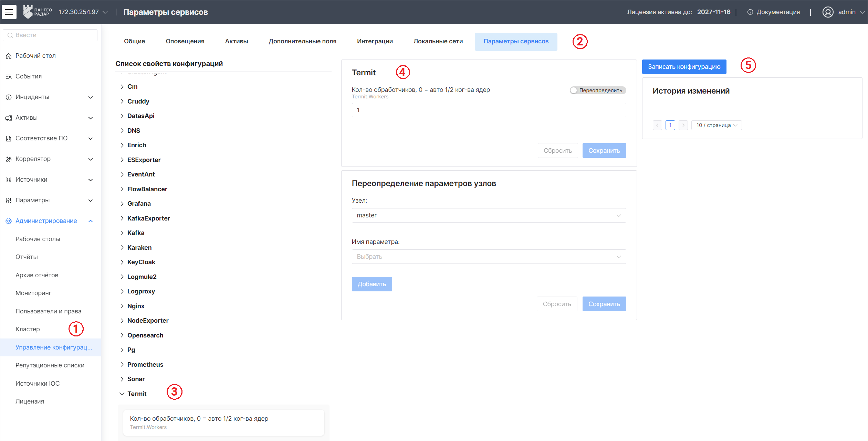Switch to the Локальные сети tab
This screenshot has width=868, height=441.
(x=438, y=41)
